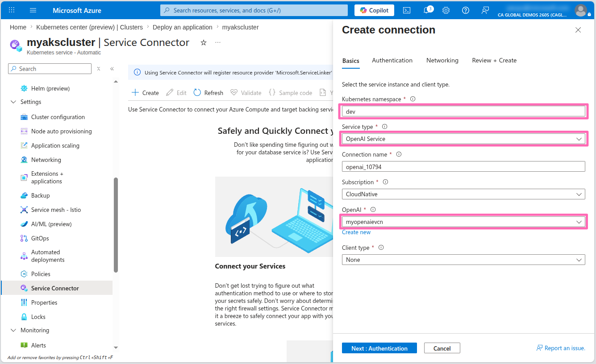
Task: Click the Connection name info icon
Action: [399, 154]
